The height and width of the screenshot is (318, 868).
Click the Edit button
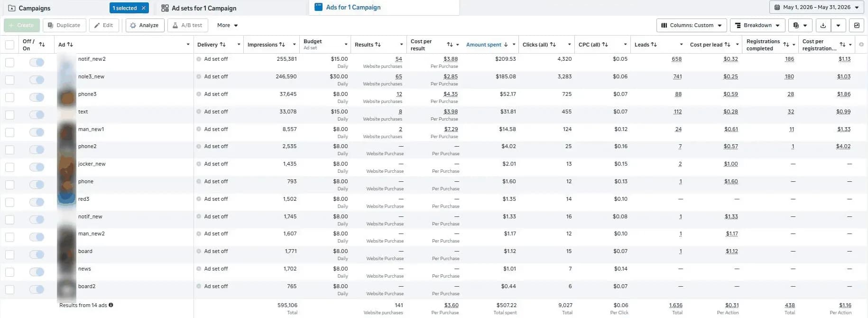[104, 25]
